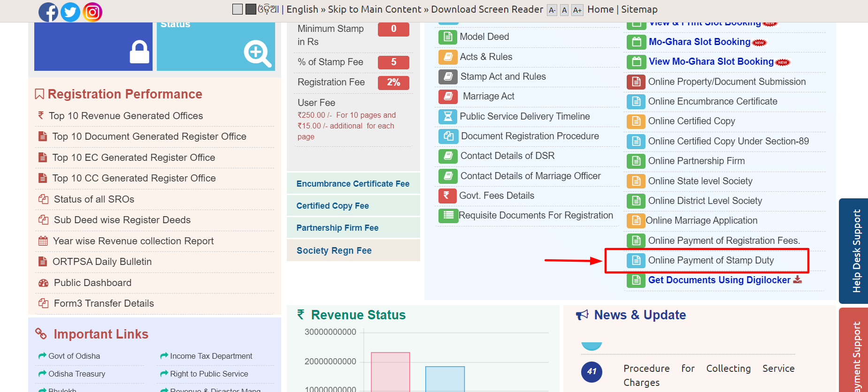
Task: Increase font size with A+ button
Action: pos(577,10)
